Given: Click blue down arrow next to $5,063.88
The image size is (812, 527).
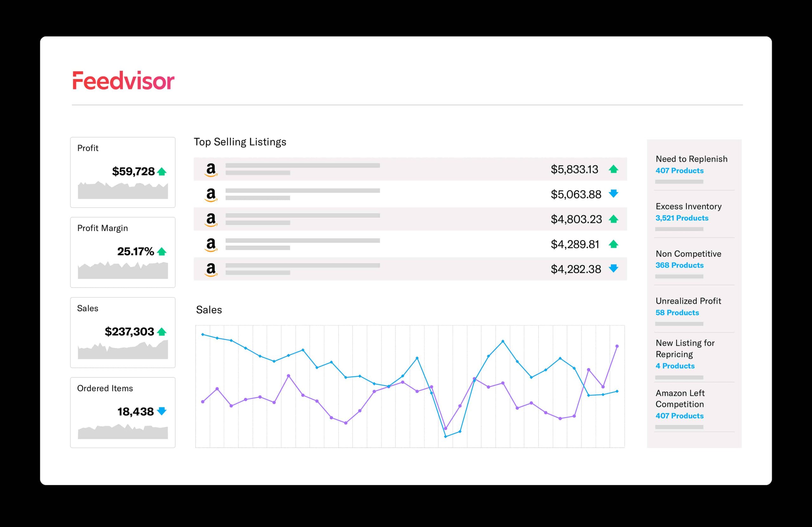Looking at the screenshot, I should click(613, 194).
